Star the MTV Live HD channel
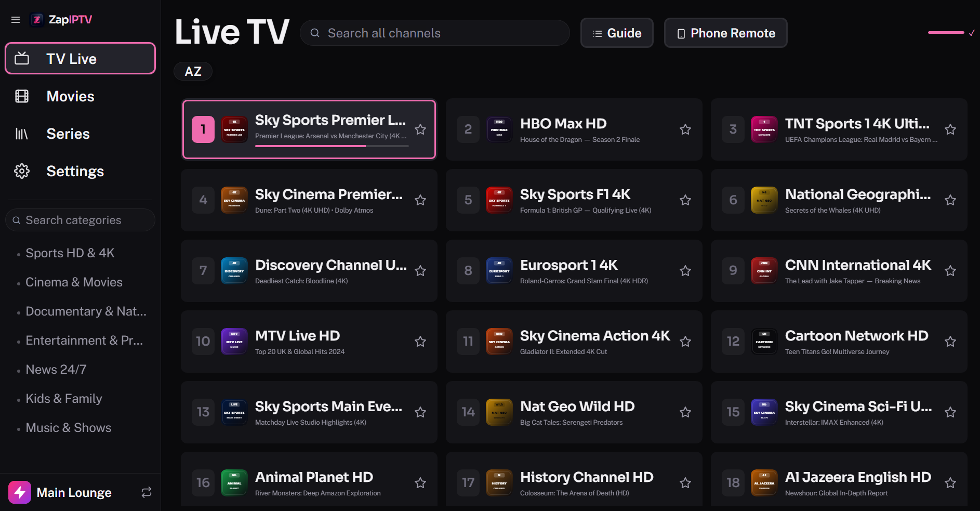 (x=420, y=342)
